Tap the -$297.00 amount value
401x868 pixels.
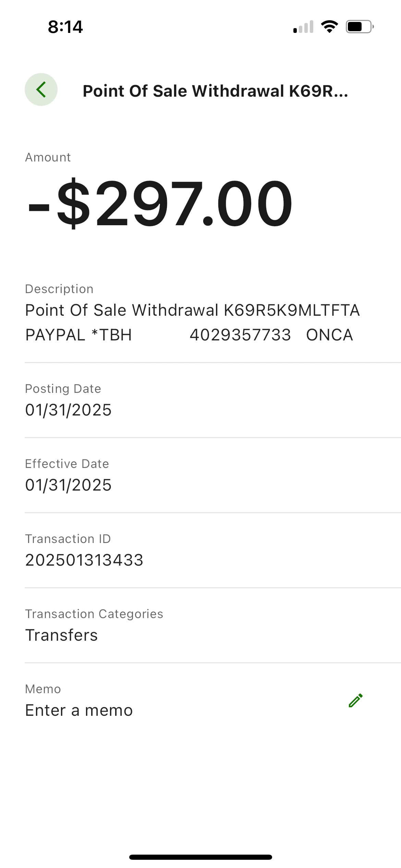(160, 203)
